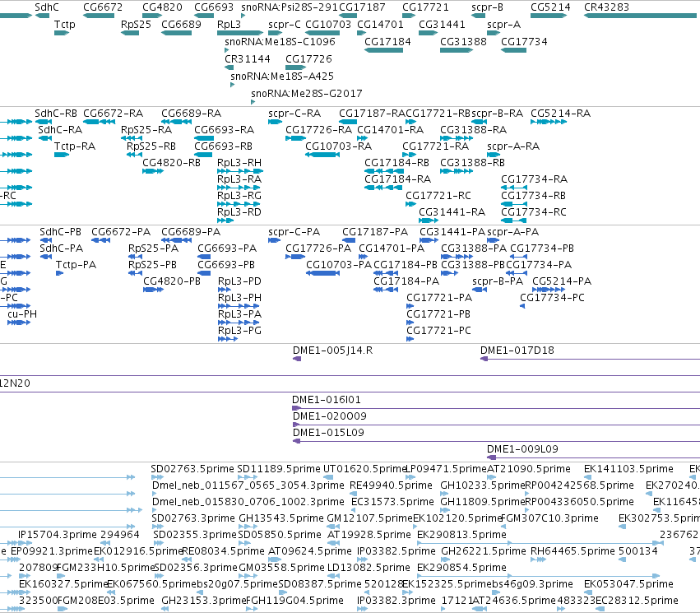Click transcript label CG17184-RB

tap(396, 163)
